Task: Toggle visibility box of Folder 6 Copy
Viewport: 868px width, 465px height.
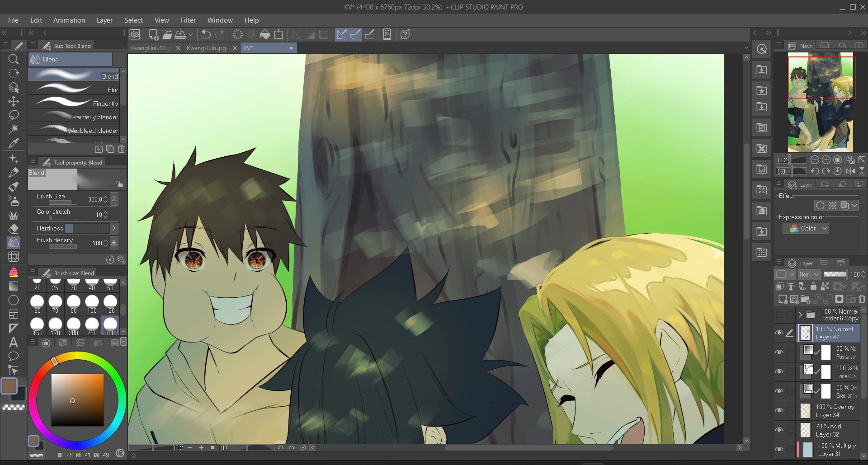Action: (x=779, y=315)
